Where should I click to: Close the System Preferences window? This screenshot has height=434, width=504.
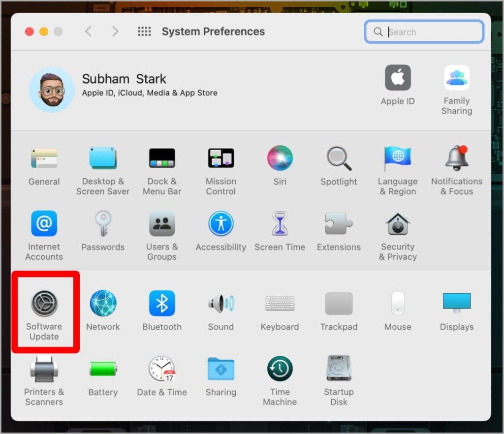pos(30,31)
